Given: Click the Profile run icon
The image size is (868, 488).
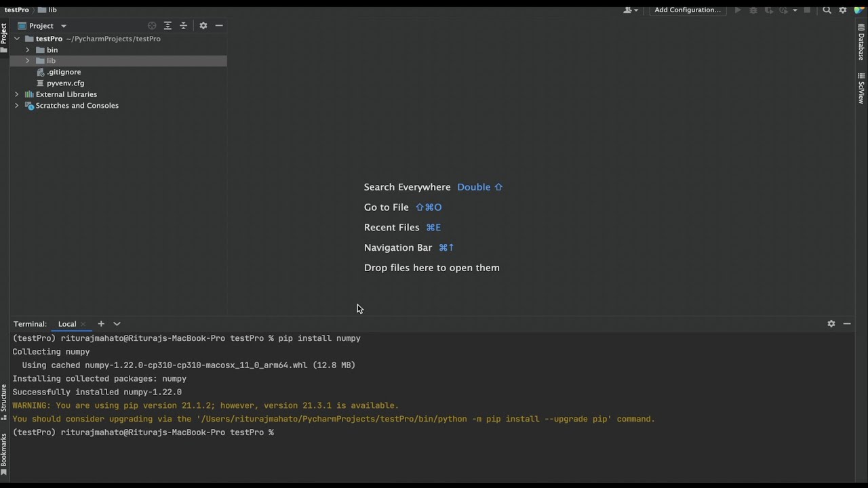Looking at the screenshot, I should tap(784, 10).
